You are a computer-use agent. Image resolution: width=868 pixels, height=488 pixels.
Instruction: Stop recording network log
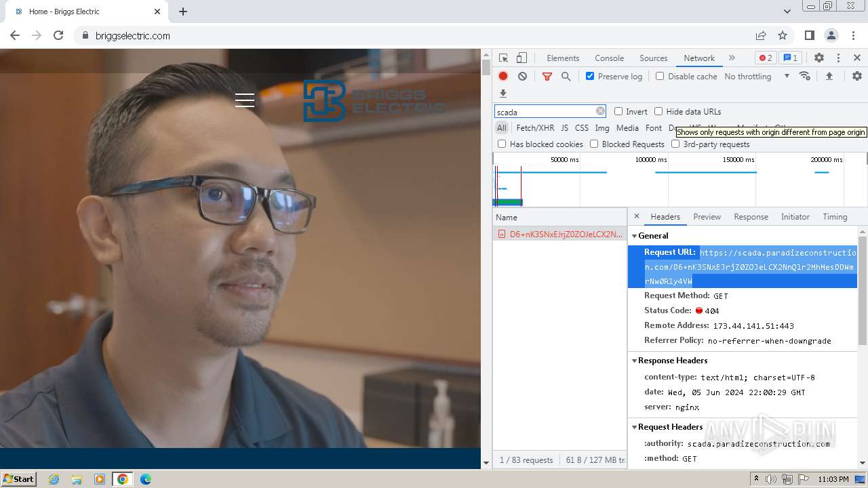(503, 77)
